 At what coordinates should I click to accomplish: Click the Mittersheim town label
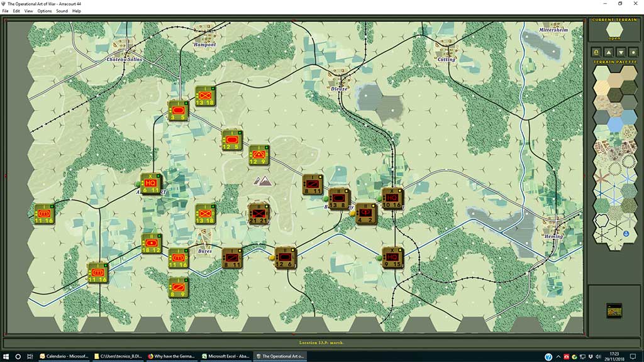[553, 30]
